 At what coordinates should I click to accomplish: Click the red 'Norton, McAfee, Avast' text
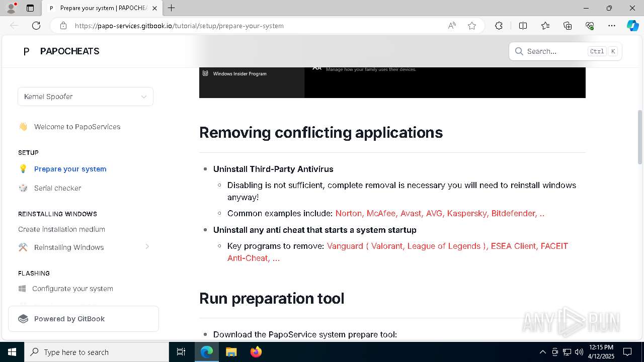440,213
